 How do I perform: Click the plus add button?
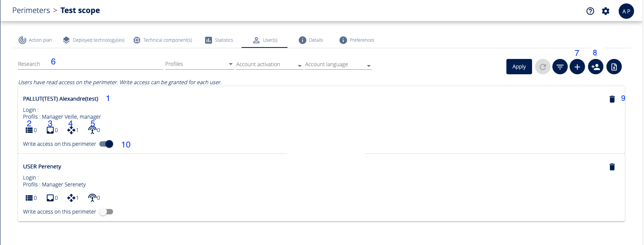point(577,67)
